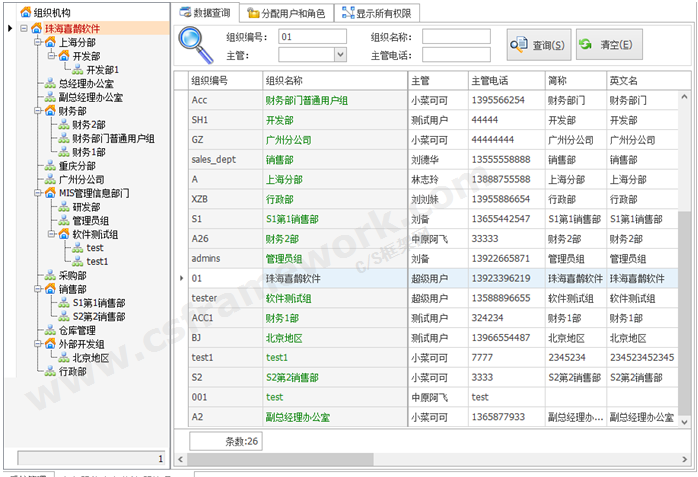Click the 主管电话 input field
The height and width of the screenshot is (477, 698).
click(x=456, y=55)
